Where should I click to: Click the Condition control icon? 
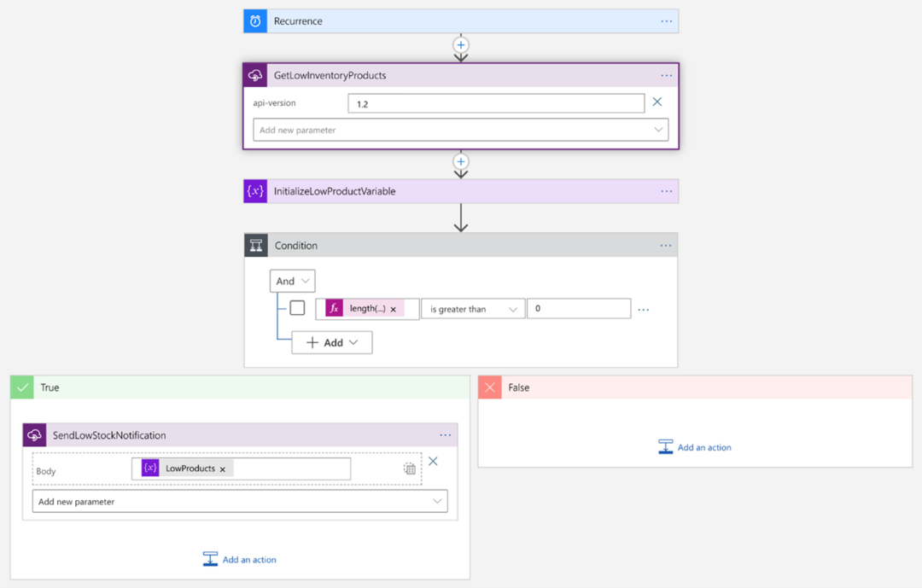coord(256,245)
